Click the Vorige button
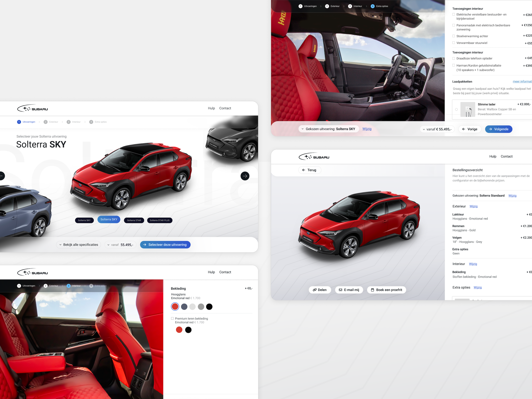 pos(469,129)
